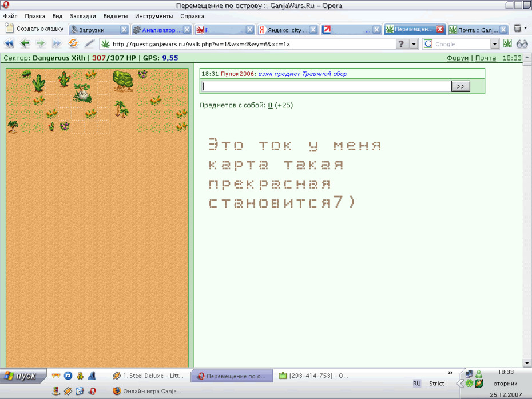The image size is (532, 399).
Task: Open the closed tabs trash icon
Action: (517, 29)
